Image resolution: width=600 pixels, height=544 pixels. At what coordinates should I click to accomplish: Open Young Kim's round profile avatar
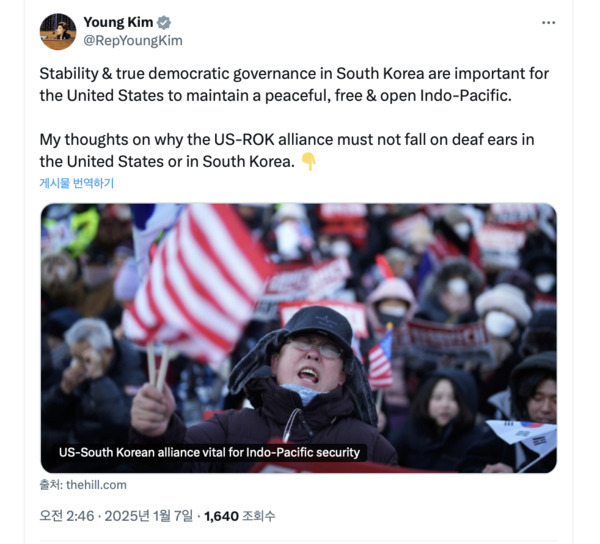[x=58, y=32]
